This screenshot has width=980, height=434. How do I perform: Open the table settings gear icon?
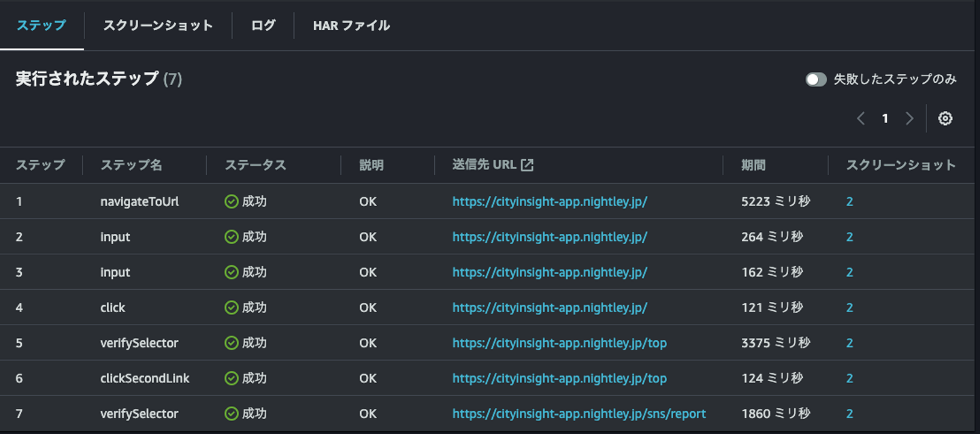[x=945, y=118]
